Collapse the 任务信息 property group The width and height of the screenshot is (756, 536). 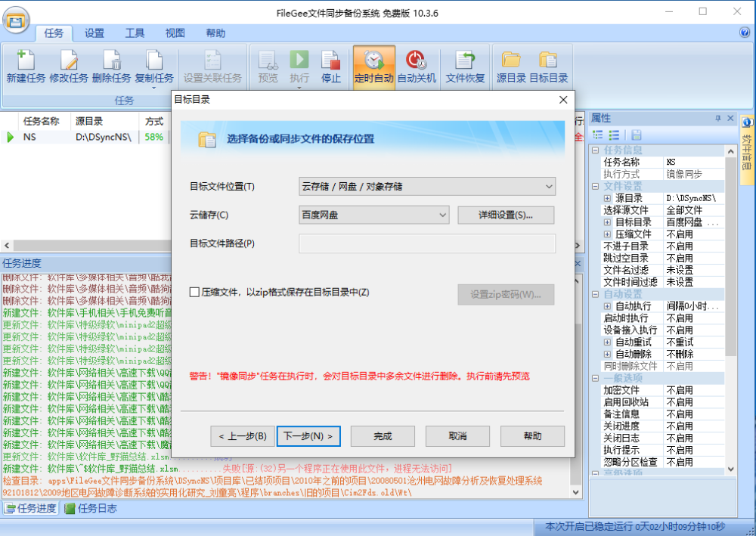pos(596,150)
